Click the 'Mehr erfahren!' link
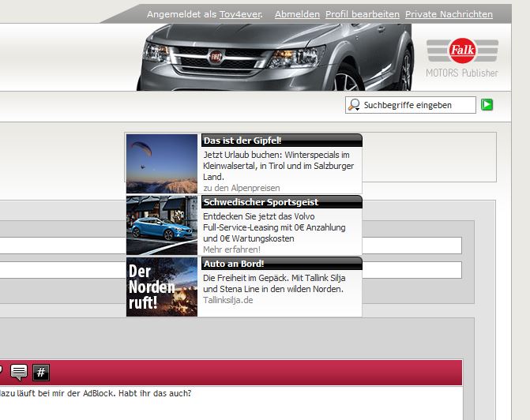 pyautogui.click(x=231, y=249)
